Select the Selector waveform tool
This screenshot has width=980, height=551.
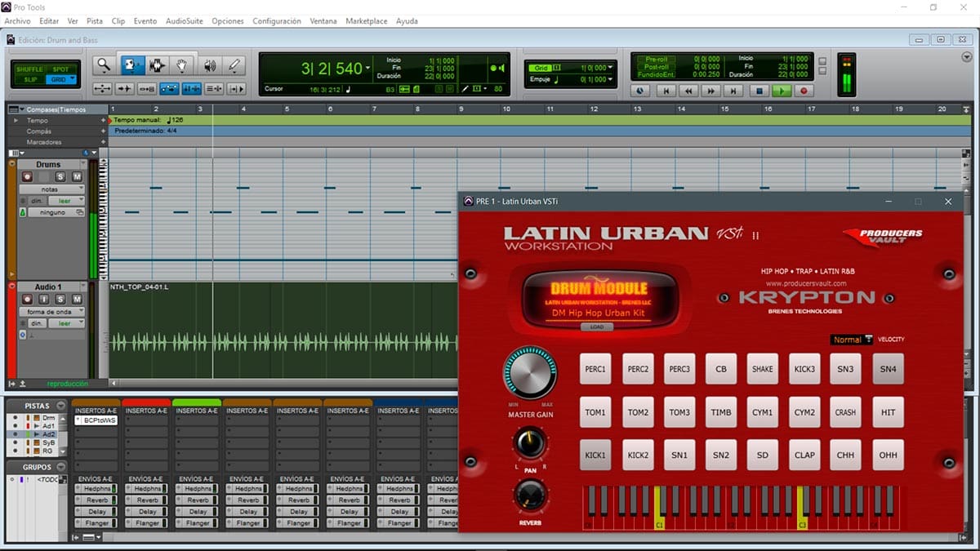157,65
